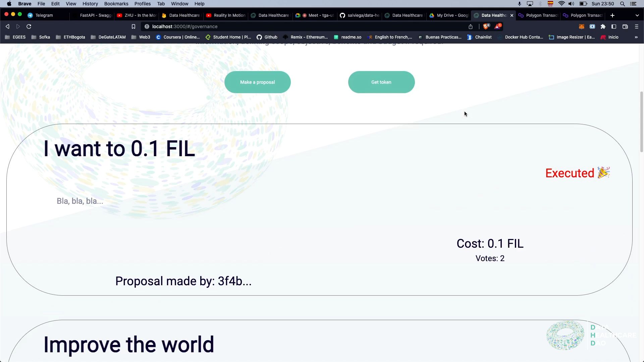Show more bookmarks with the chevron
Image resolution: width=644 pixels, height=362 pixels.
[x=636, y=37]
